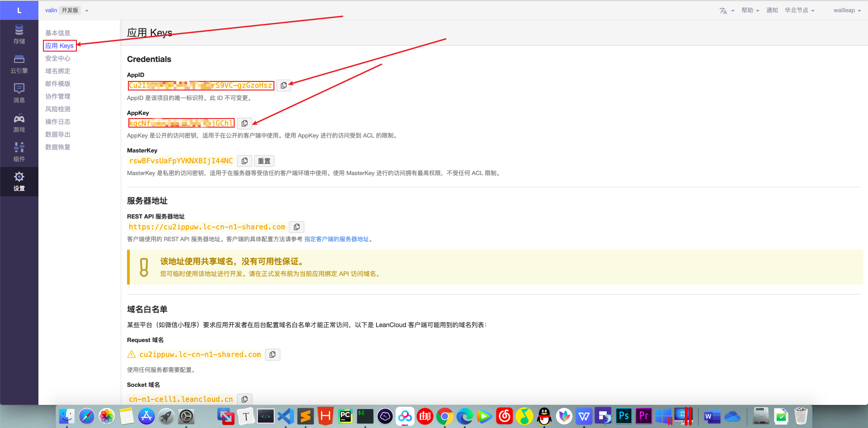Go to the 消息 messaging section
868x428 pixels.
click(x=19, y=93)
